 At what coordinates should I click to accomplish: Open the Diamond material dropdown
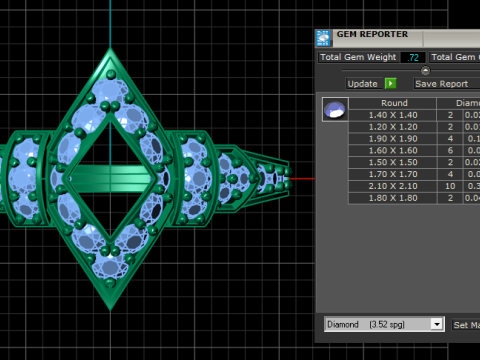point(384,324)
